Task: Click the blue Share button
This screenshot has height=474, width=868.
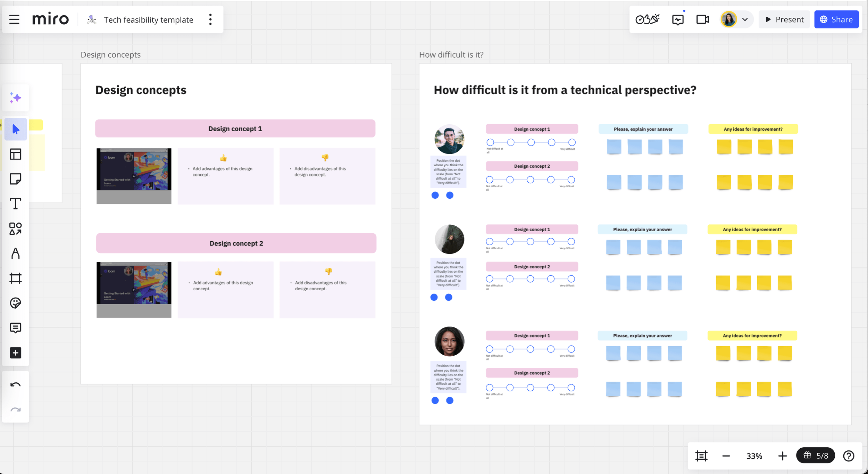Action: 836,19
